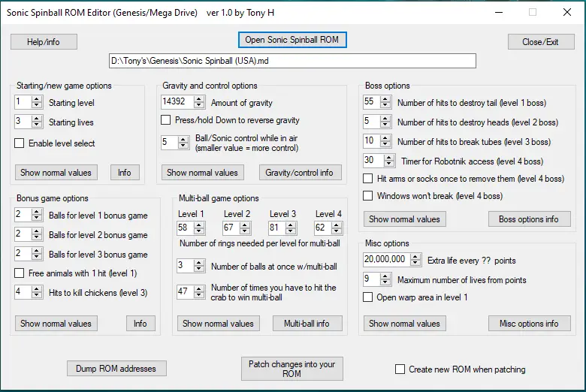Open Multi-ball info
Viewport: 586px width, 392px height.
point(307,324)
